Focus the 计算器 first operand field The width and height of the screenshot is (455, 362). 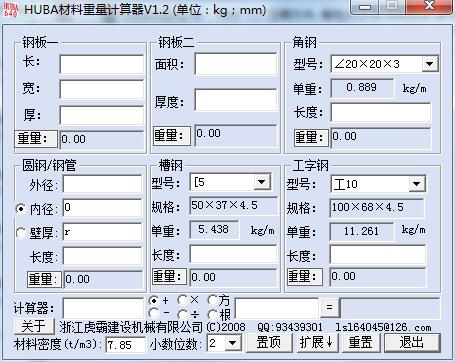(103, 308)
